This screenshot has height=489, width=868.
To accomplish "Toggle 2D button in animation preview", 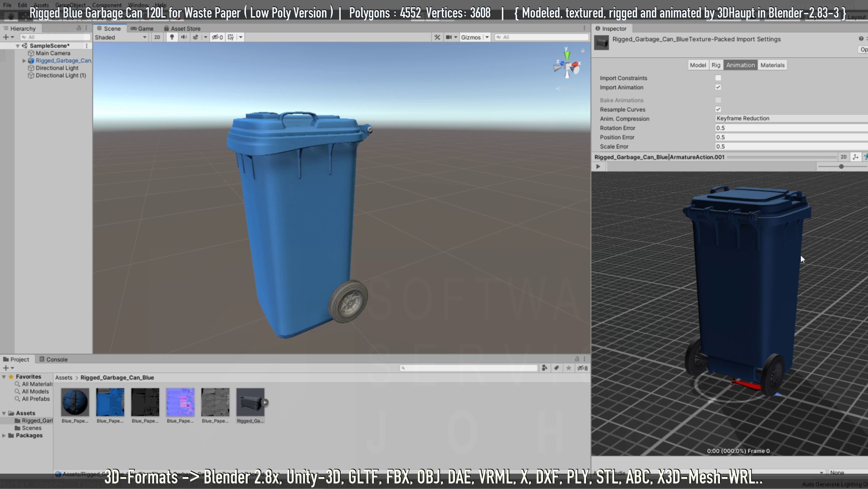I will [x=844, y=157].
